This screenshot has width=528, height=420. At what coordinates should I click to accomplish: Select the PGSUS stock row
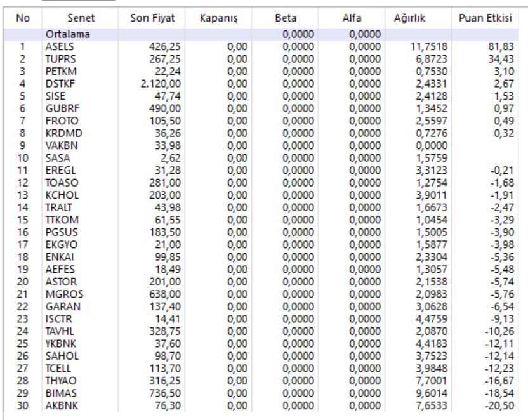click(x=261, y=232)
